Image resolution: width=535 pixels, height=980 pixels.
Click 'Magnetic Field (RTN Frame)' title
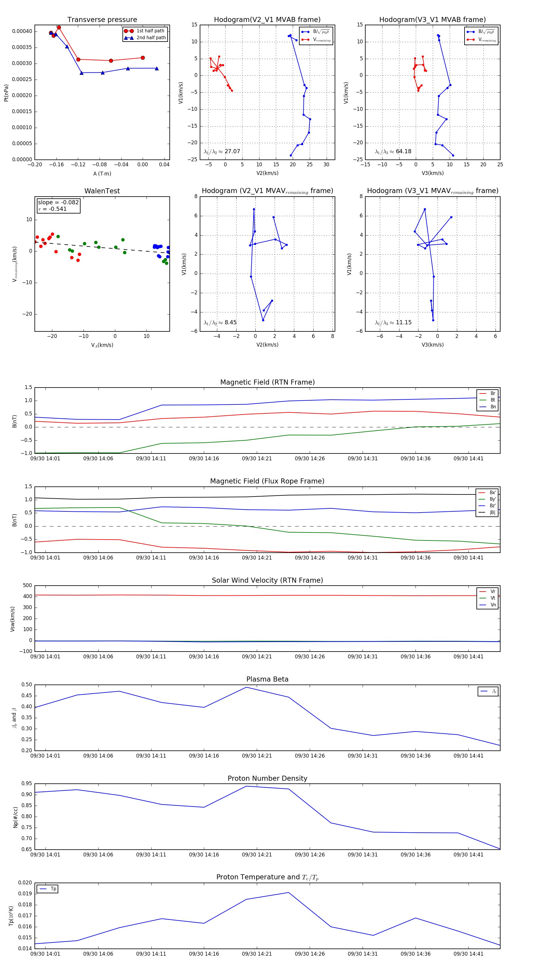pos(267,382)
